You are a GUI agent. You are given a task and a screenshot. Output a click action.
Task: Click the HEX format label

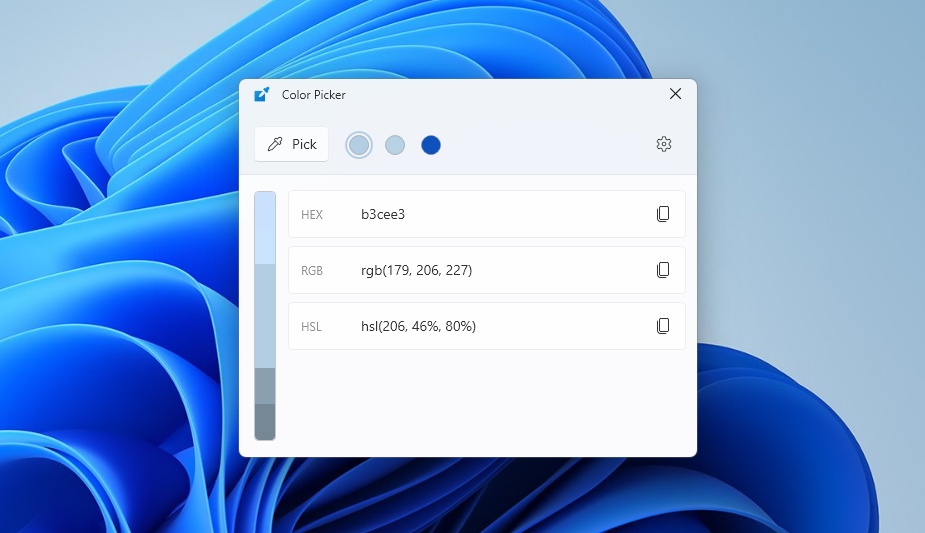[x=312, y=215]
